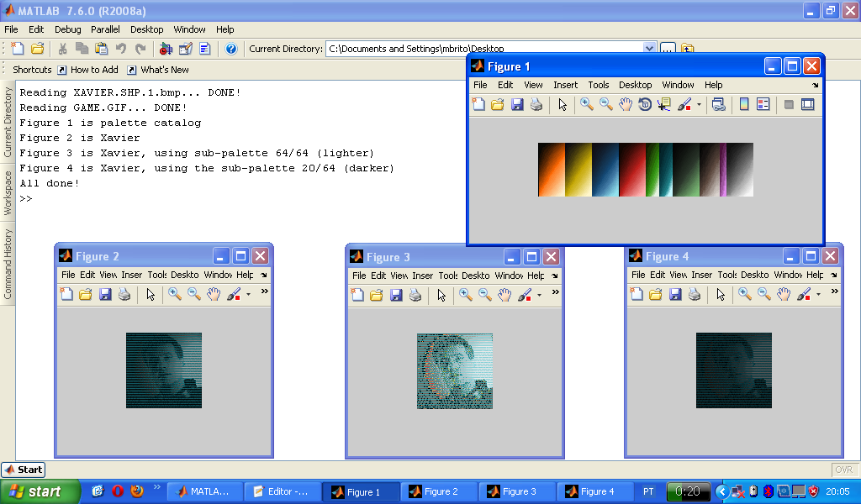This screenshot has height=504, width=861.
Task: Click Zoom In icon in Figure 3
Action: point(465,295)
